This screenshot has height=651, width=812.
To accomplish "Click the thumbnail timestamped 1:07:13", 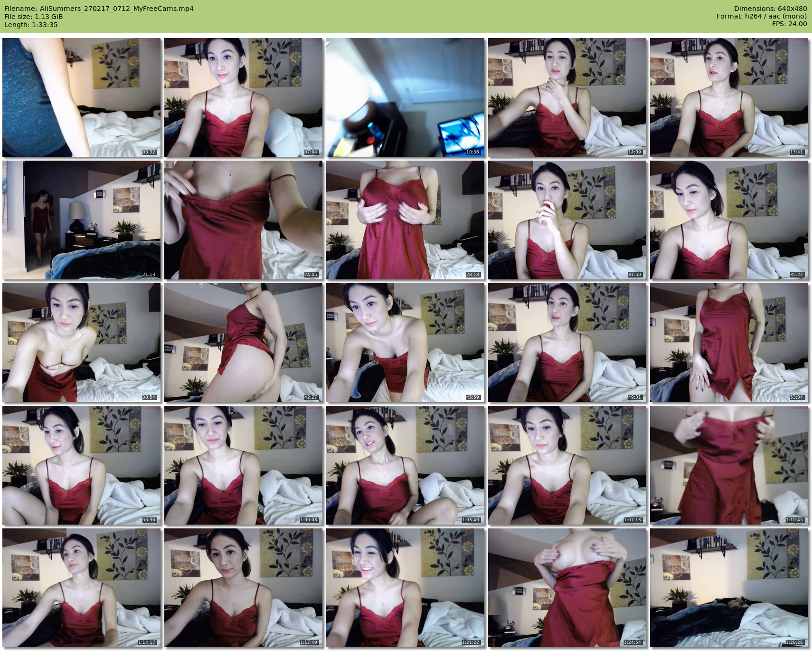I will pos(567,465).
